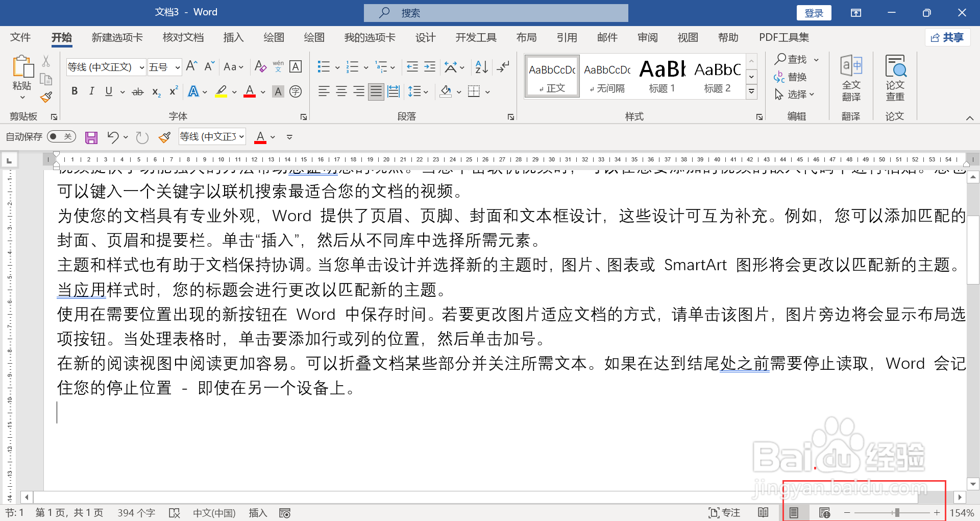980x521 pixels.
Task: Switch to web layout view in status bar
Action: (x=824, y=512)
